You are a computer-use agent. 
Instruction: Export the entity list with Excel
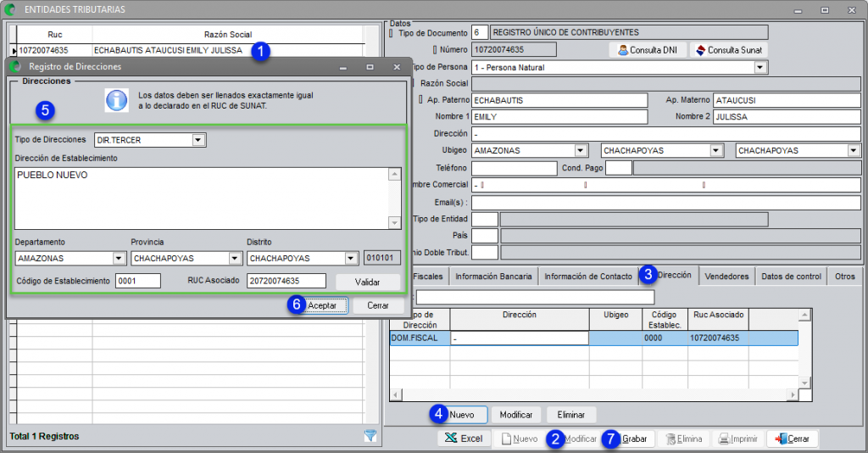(x=464, y=439)
